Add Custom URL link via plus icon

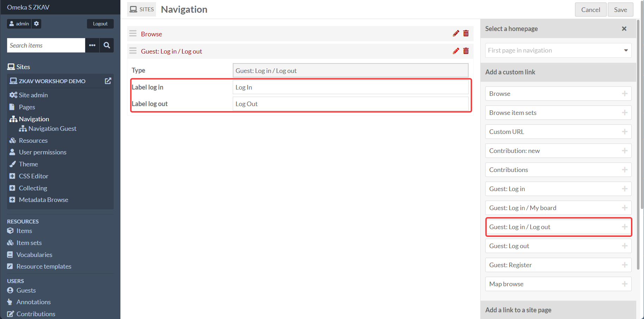pos(625,131)
